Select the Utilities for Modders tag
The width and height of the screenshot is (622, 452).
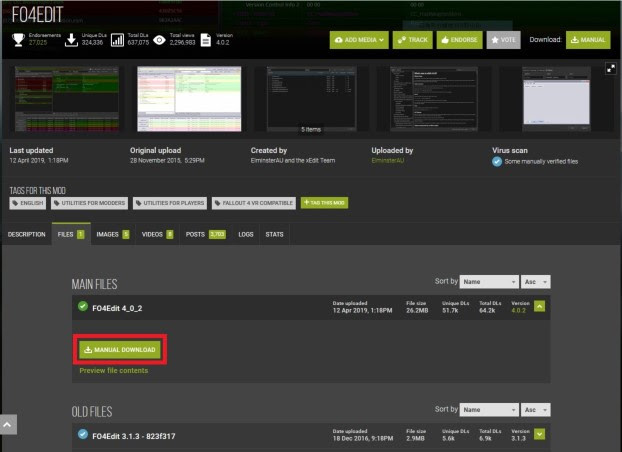(x=89, y=203)
